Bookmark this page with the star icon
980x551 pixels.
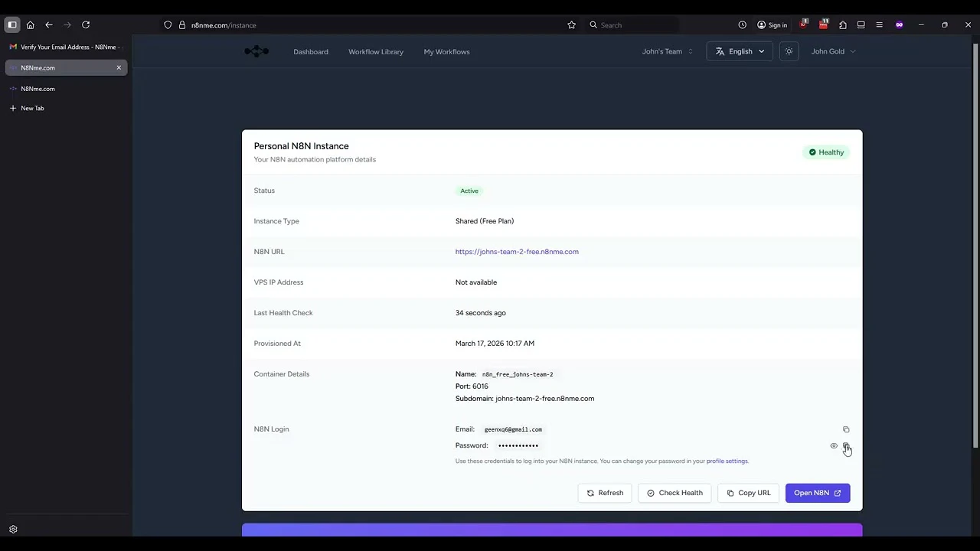point(571,25)
